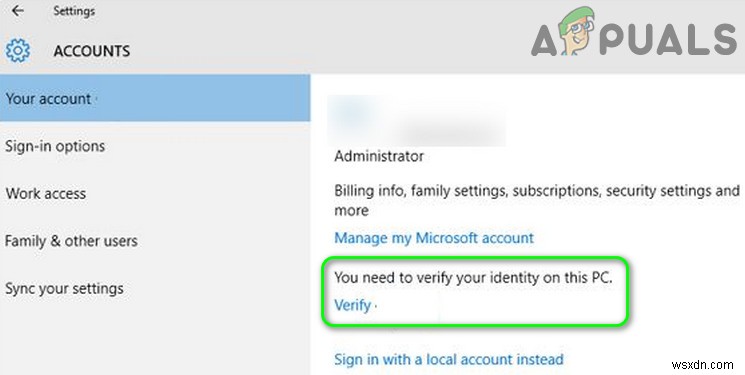Go back with the Settings back arrow
745x375 pixels.
tap(18, 10)
